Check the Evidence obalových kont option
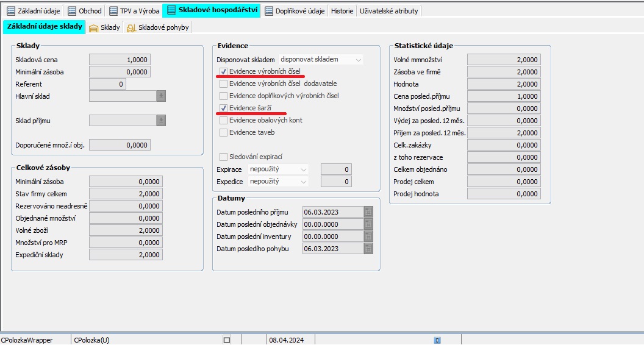This screenshot has width=644, height=345. [x=223, y=120]
